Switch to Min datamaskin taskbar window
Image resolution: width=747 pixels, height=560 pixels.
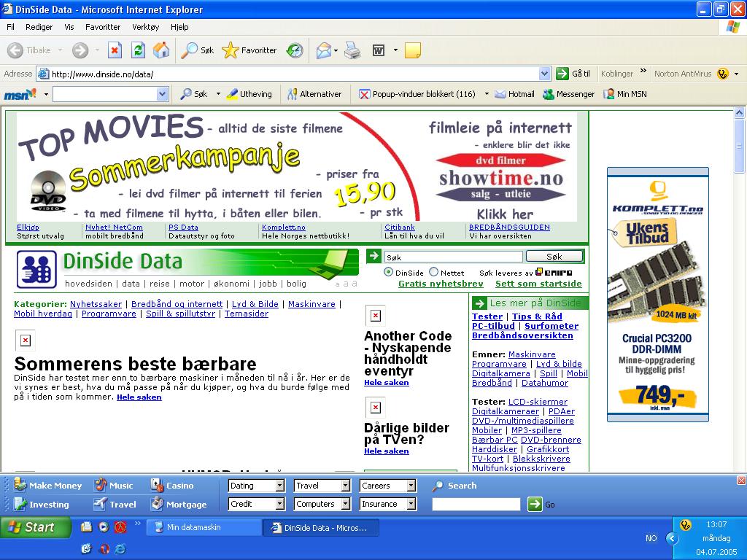[204, 527]
